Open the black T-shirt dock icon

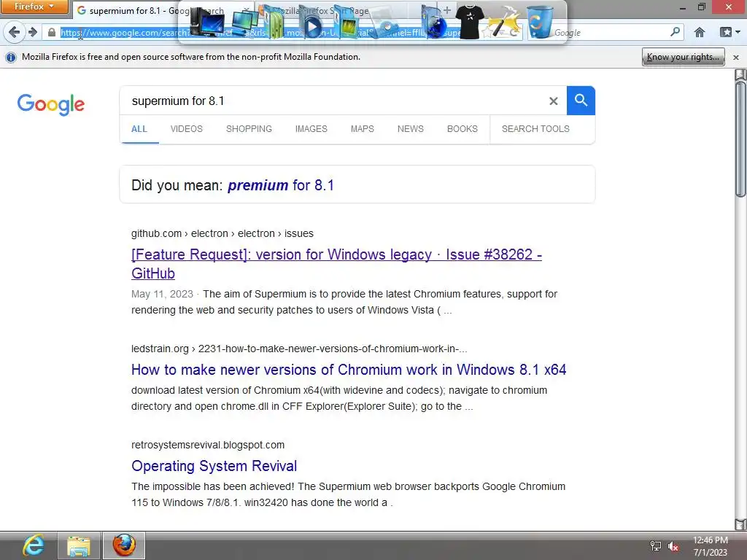tap(470, 22)
